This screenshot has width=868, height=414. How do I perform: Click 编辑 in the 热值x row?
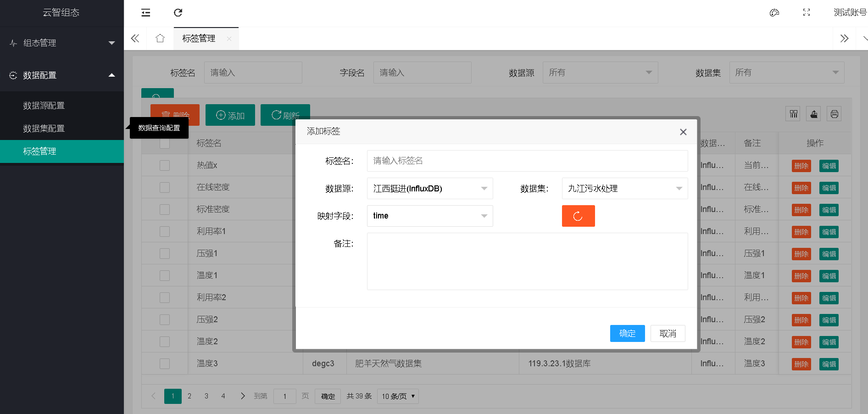pyautogui.click(x=829, y=166)
